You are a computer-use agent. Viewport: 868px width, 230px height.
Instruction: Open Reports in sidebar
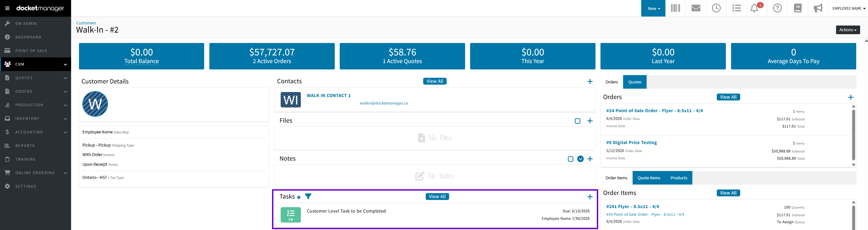click(x=35, y=145)
